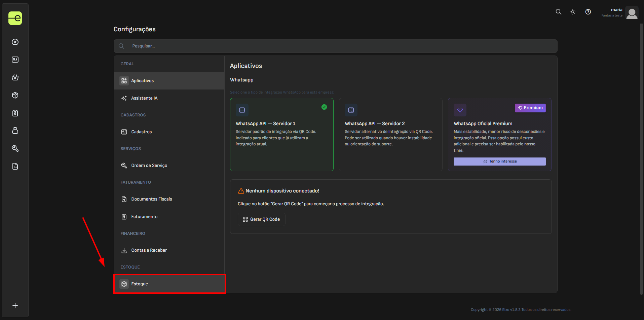Click the 'FATURAMENTO' section header
Image resolution: width=644 pixels, height=320 pixels.
pyautogui.click(x=136, y=182)
